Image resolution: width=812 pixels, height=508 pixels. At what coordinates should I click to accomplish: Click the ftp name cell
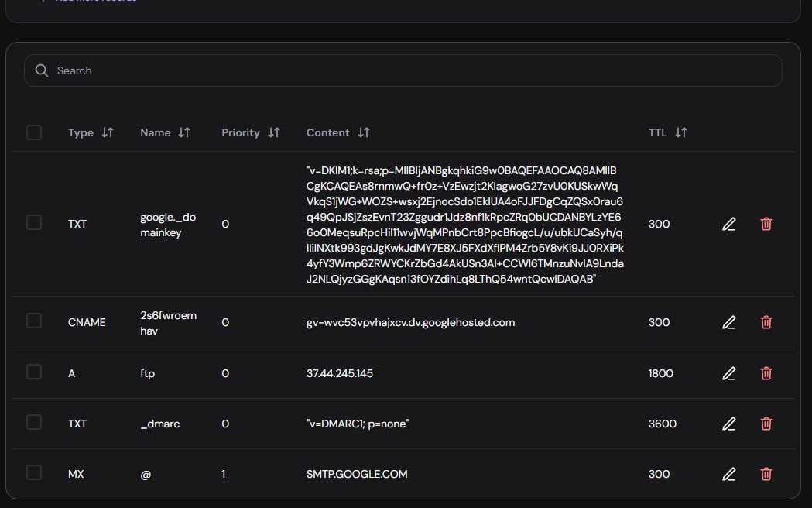click(x=148, y=373)
